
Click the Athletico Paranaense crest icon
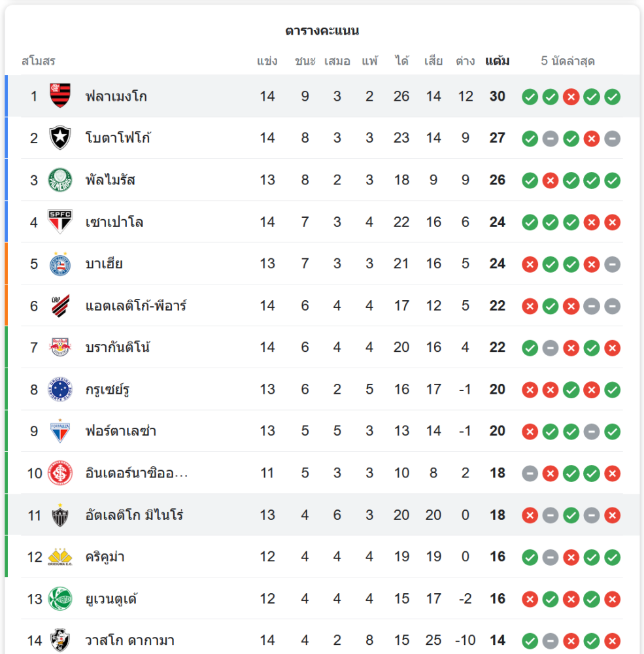(60, 305)
